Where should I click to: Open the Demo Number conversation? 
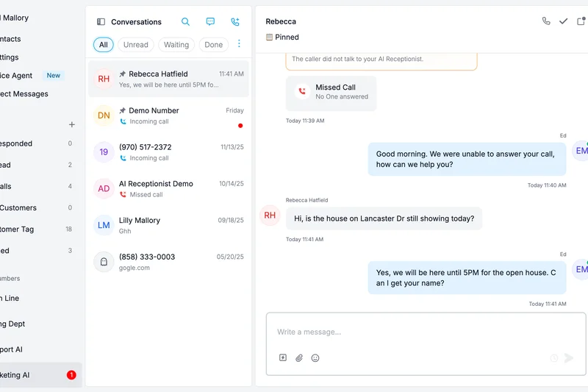click(169, 115)
